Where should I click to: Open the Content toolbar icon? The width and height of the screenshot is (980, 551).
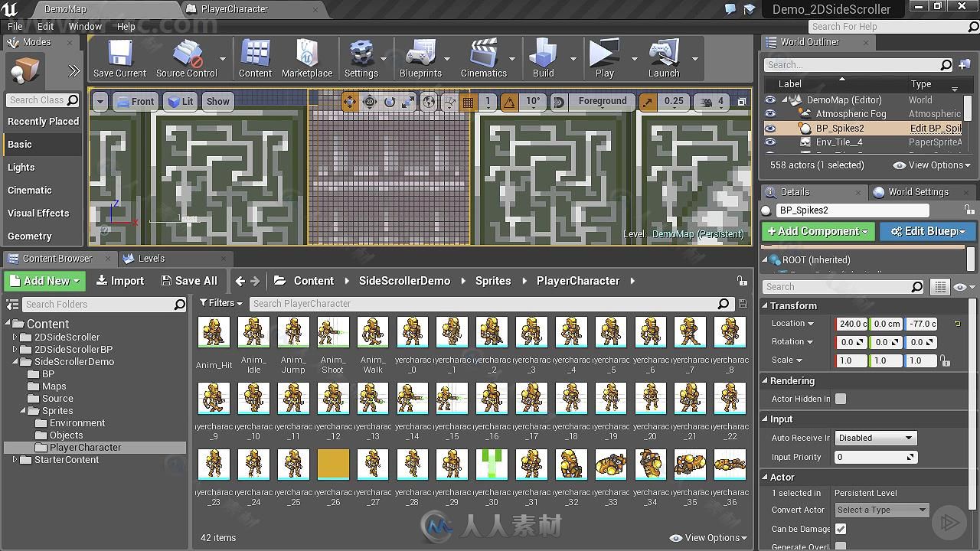click(x=255, y=60)
